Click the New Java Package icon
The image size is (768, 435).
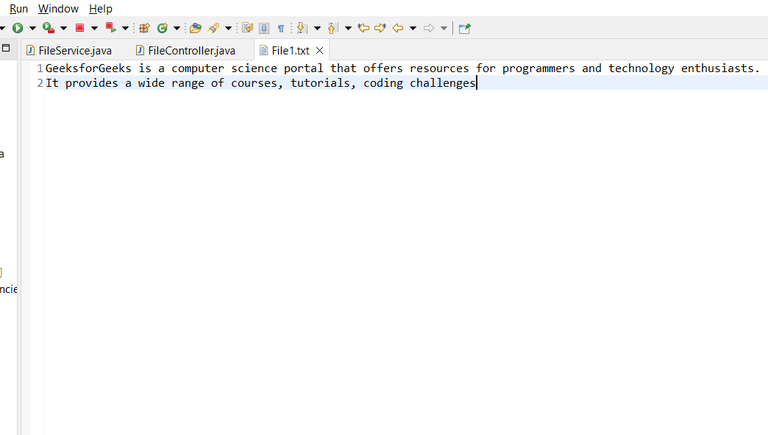(144, 28)
